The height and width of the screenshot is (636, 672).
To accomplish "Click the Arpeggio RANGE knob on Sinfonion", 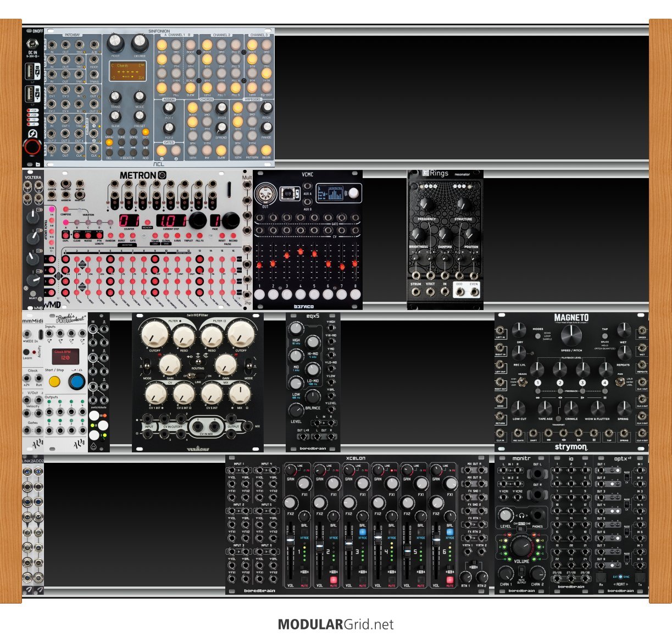I will [266, 128].
